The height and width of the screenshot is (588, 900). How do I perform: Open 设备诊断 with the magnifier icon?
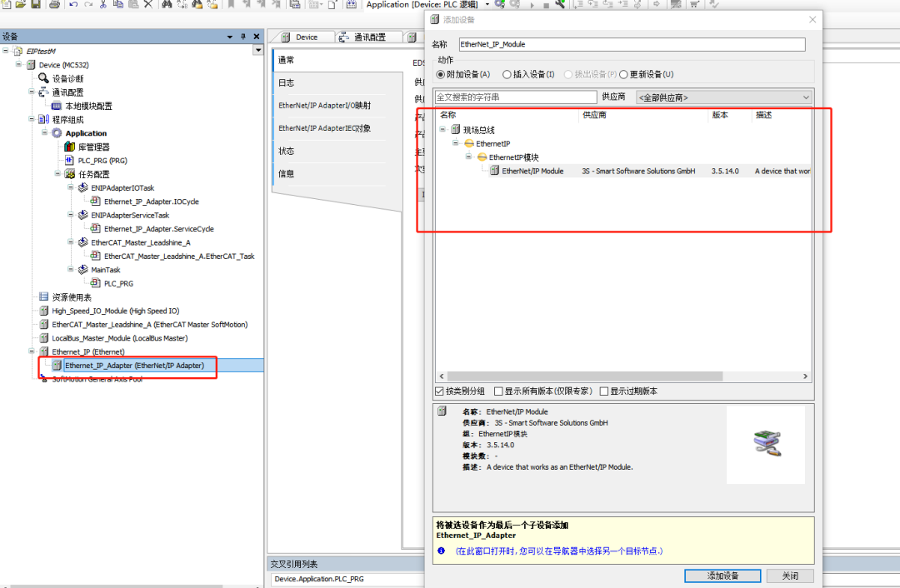pyautogui.click(x=44, y=78)
